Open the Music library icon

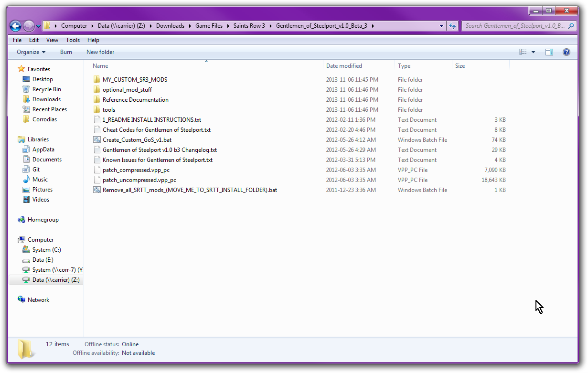click(26, 180)
